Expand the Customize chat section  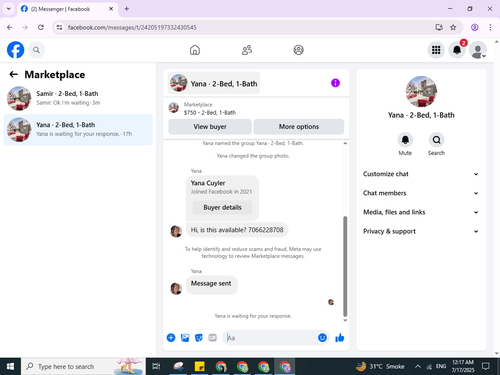click(x=421, y=174)
